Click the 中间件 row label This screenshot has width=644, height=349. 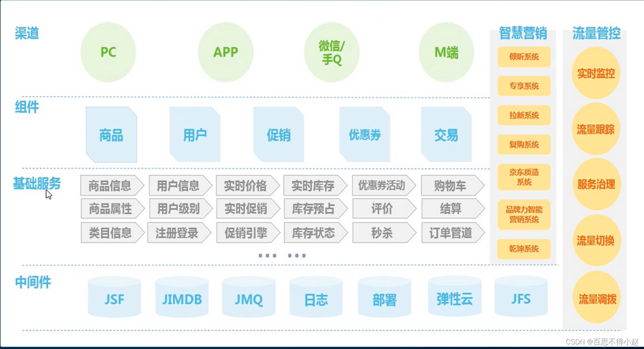click(x=33, y=283)
